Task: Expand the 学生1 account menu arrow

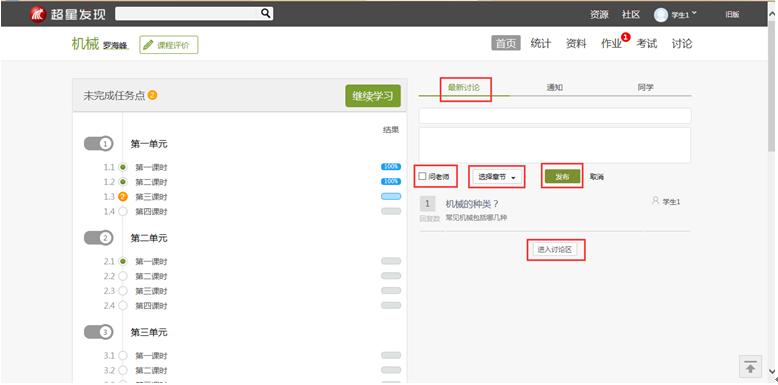Action: coord(694,13)
